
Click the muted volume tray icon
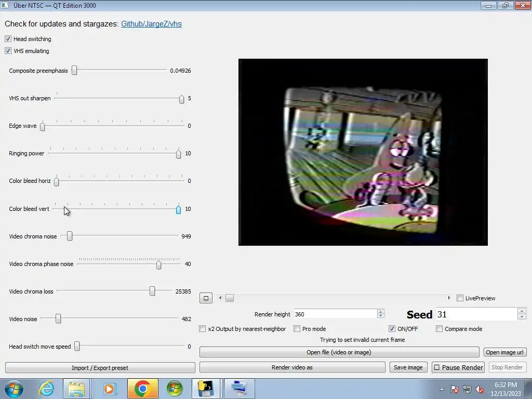tap(480, 389)
